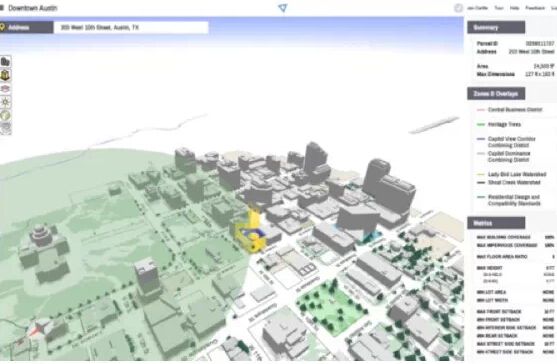The image size is (557, 364).
Task: Click the bottom map icon in left toolbar
Action: tap(5, 128)
